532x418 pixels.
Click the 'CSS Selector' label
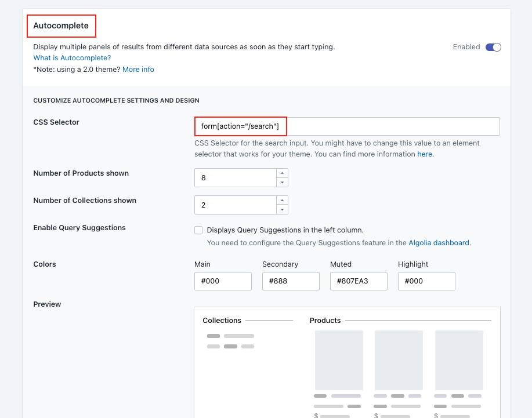[56, 122]
